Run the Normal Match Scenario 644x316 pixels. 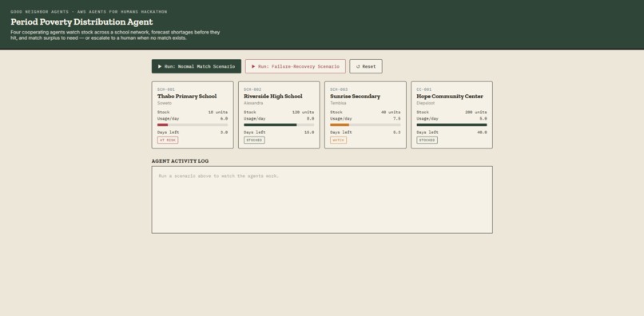click(197, 66)
